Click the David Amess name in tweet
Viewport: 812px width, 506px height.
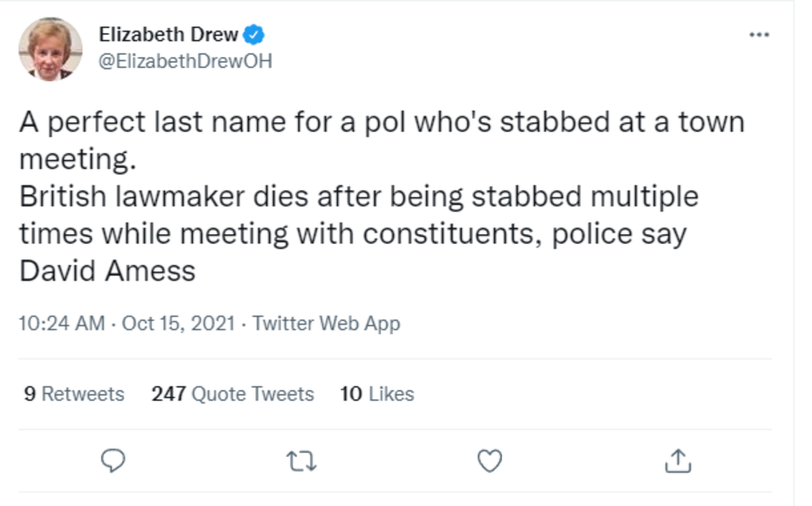tap(107, 271)
